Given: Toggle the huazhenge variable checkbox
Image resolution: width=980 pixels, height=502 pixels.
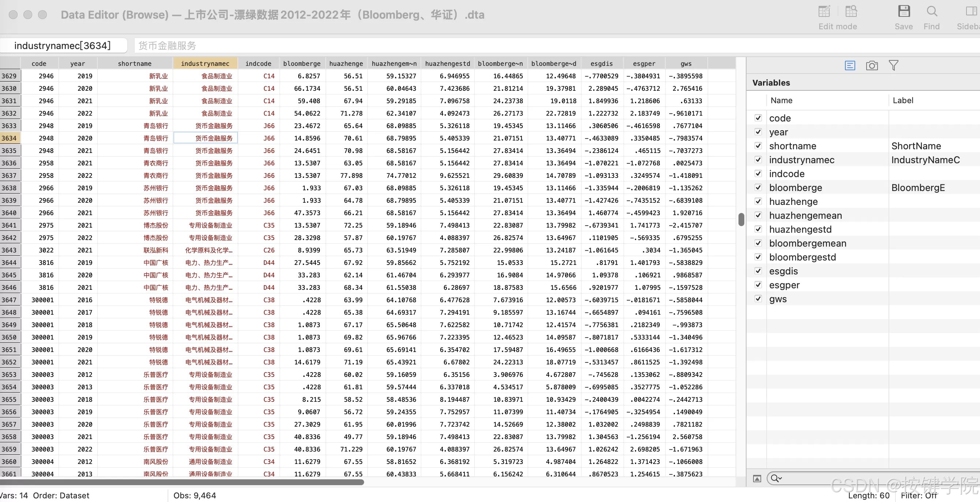Looking at the screenshot, I should coord(758,201).
